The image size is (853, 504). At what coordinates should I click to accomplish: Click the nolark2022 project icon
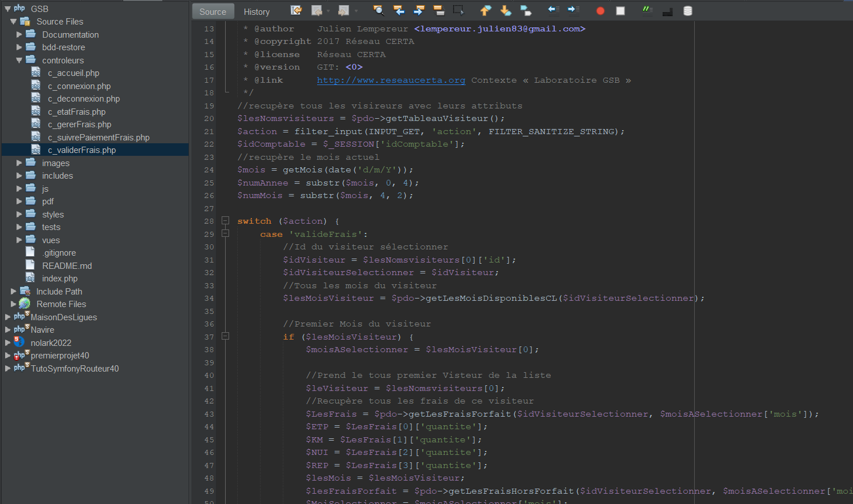(19, 342)
